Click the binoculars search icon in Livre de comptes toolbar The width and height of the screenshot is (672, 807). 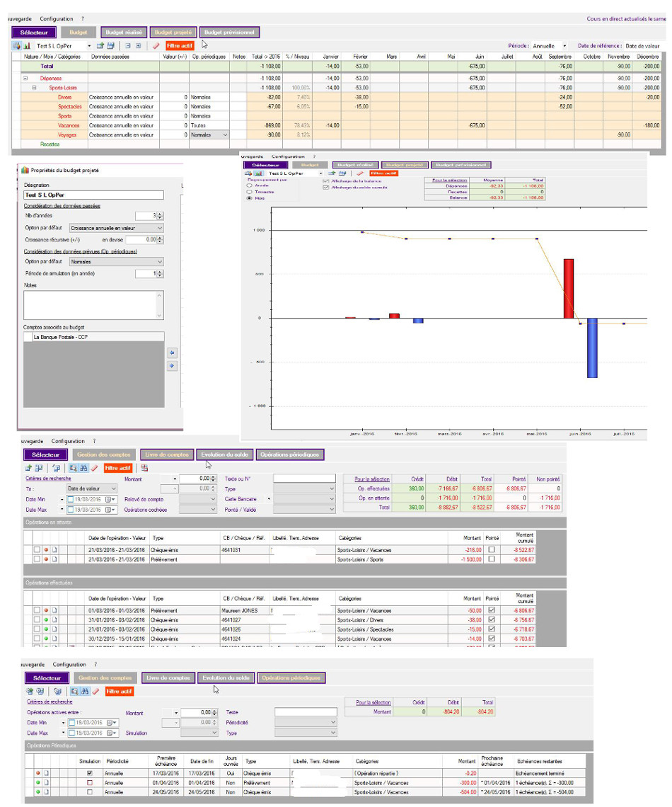click(x=83, y=468)
